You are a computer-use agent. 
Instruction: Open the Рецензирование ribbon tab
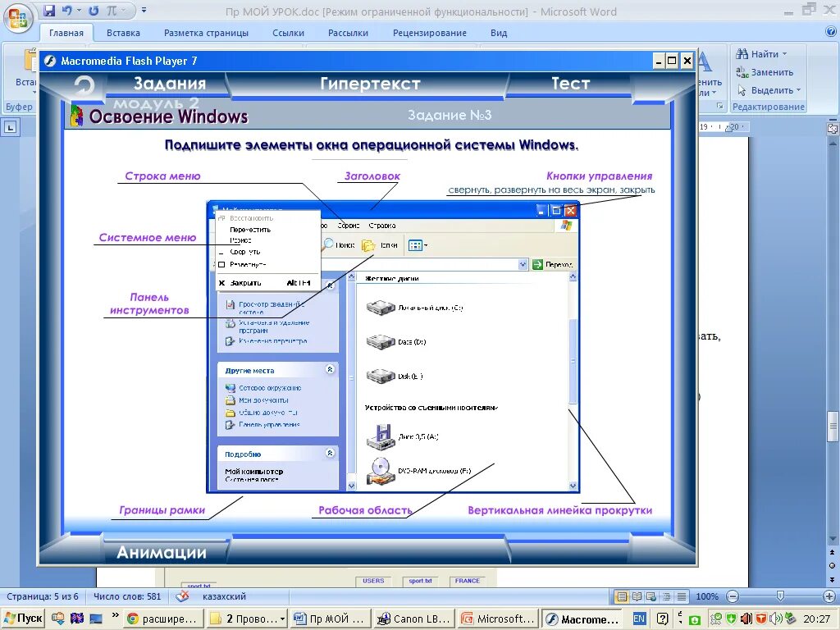point(430,33)
